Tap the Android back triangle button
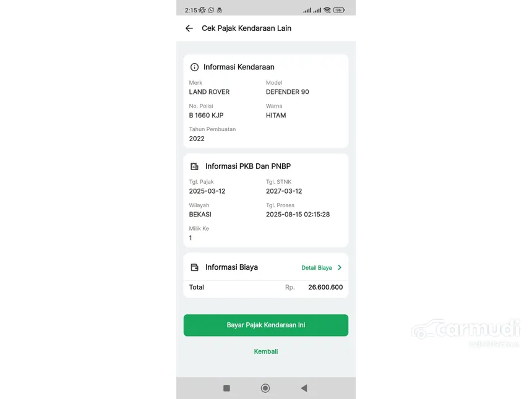 tap(304, 388)
